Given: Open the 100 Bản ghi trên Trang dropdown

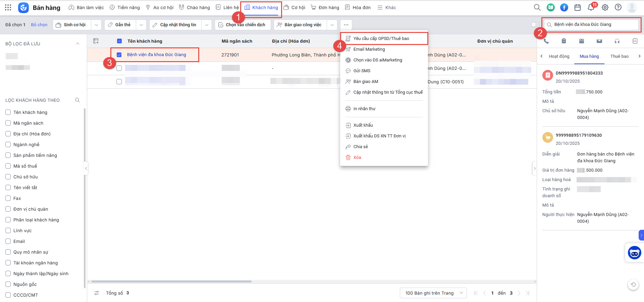Looking at the screenshot, I should tap(433, 293).
